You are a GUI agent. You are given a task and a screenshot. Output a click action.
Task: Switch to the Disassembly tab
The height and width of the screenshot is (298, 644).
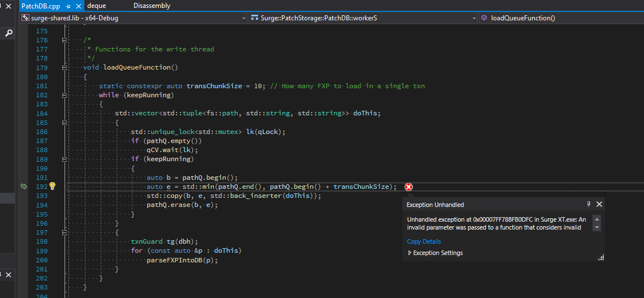(152, 6)
